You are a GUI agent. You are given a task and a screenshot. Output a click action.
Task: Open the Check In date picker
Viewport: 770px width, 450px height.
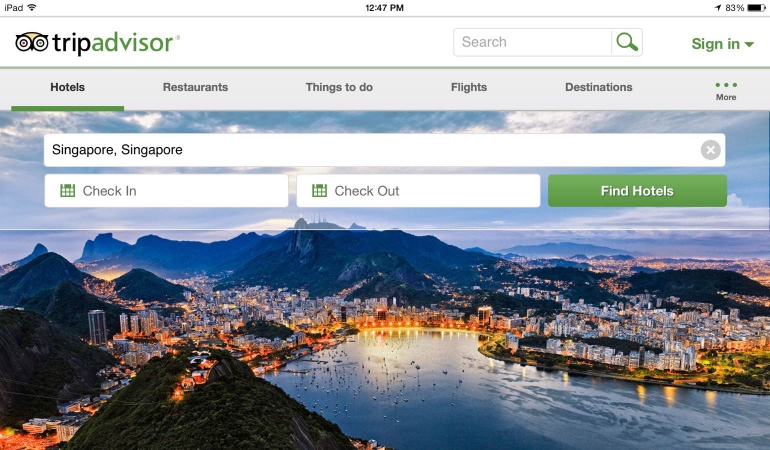coord(166,191)
